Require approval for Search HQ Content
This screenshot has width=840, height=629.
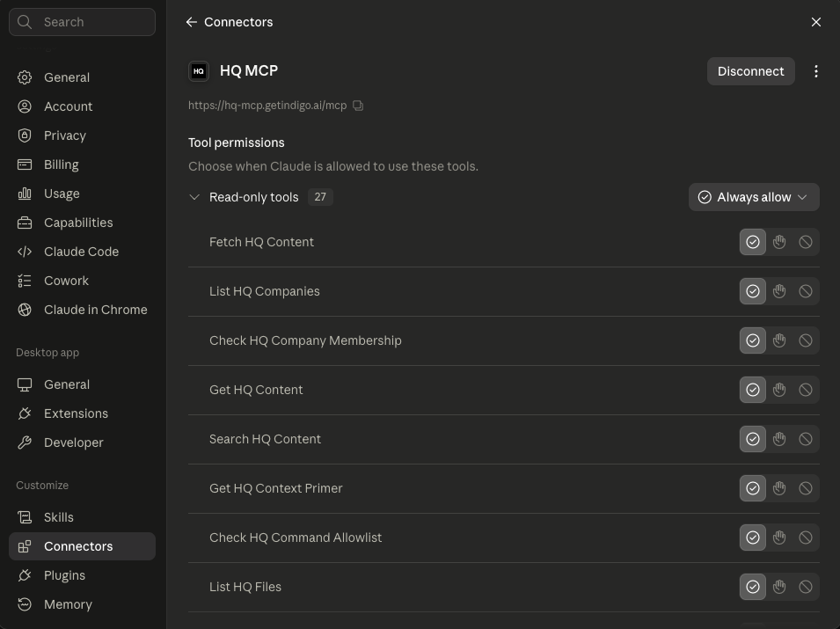[779, 439]
